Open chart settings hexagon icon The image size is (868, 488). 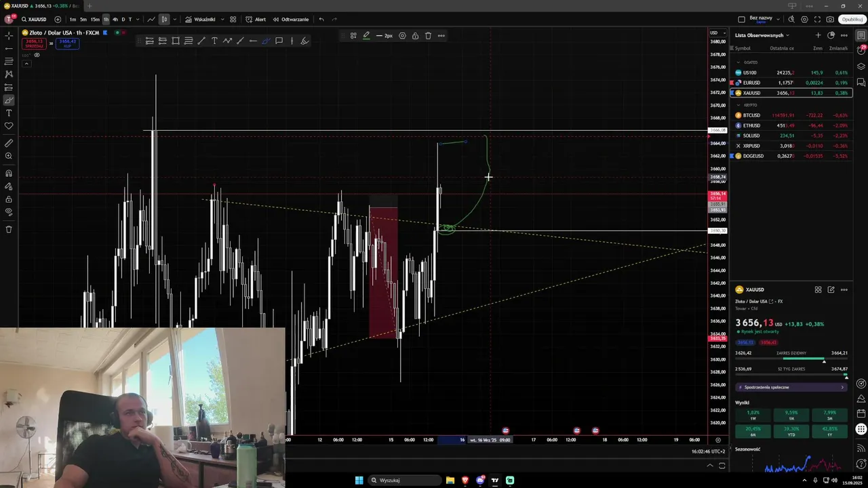click(804, 19)
